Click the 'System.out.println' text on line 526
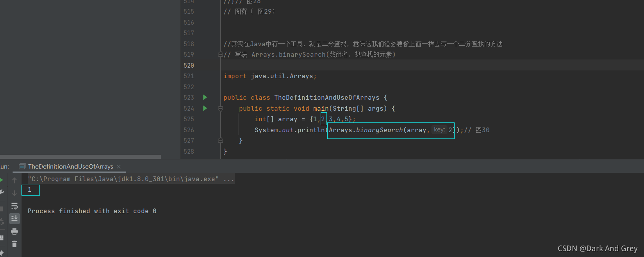Viewport: 644px width, 257px height. (289, 130)
